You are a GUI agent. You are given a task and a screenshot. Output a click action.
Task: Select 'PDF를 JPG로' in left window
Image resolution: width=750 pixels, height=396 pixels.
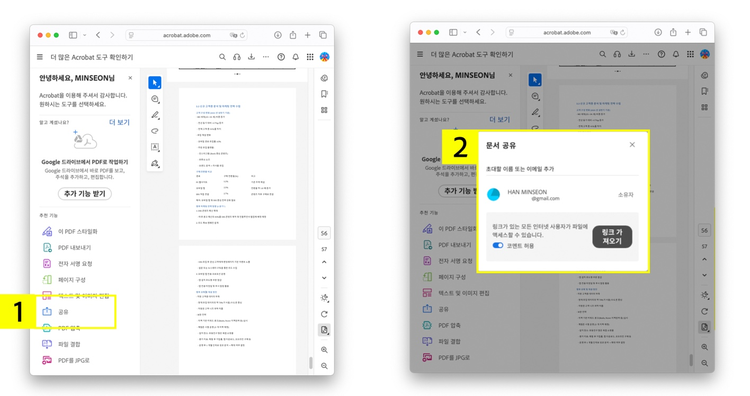click(66, 360)
